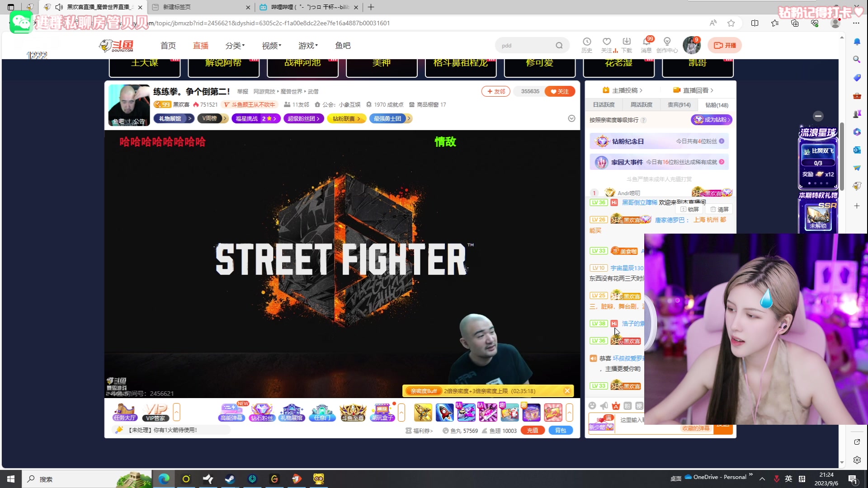Open the 高能弹幕 icon

pos(231,412)
